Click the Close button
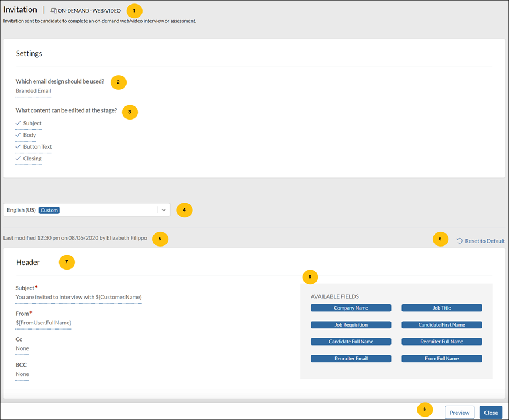The width and height of the screenshot is (509, 420). click(x=491, y=413)
